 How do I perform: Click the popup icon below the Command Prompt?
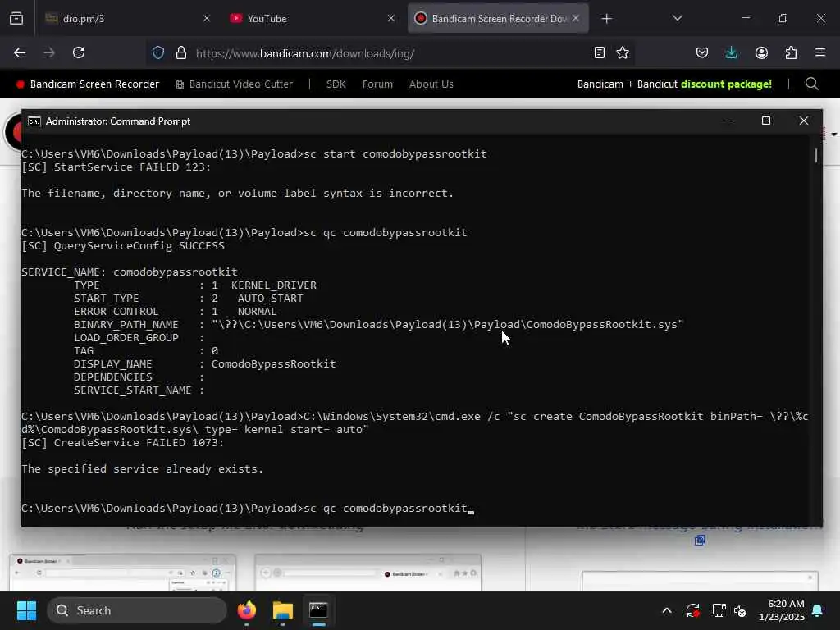point(700,540)
